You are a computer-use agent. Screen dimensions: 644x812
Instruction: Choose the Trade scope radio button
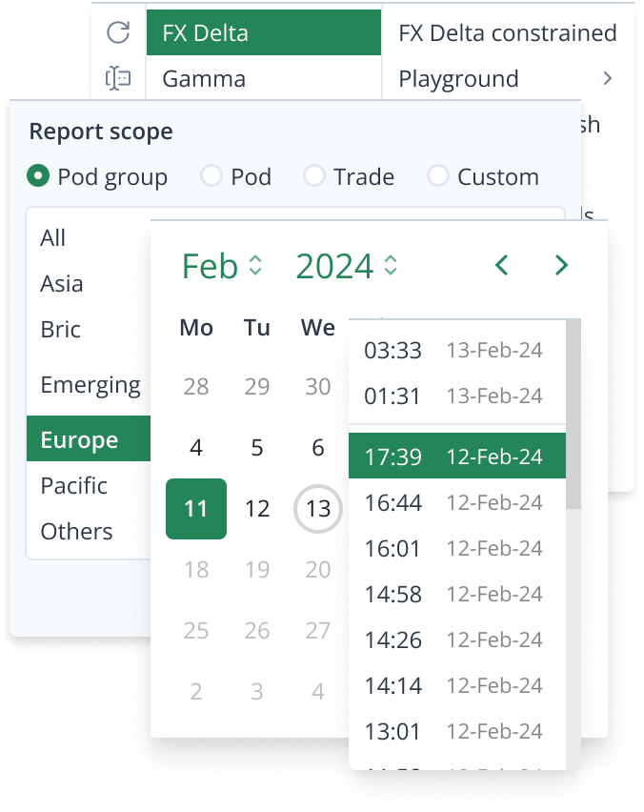314,176
